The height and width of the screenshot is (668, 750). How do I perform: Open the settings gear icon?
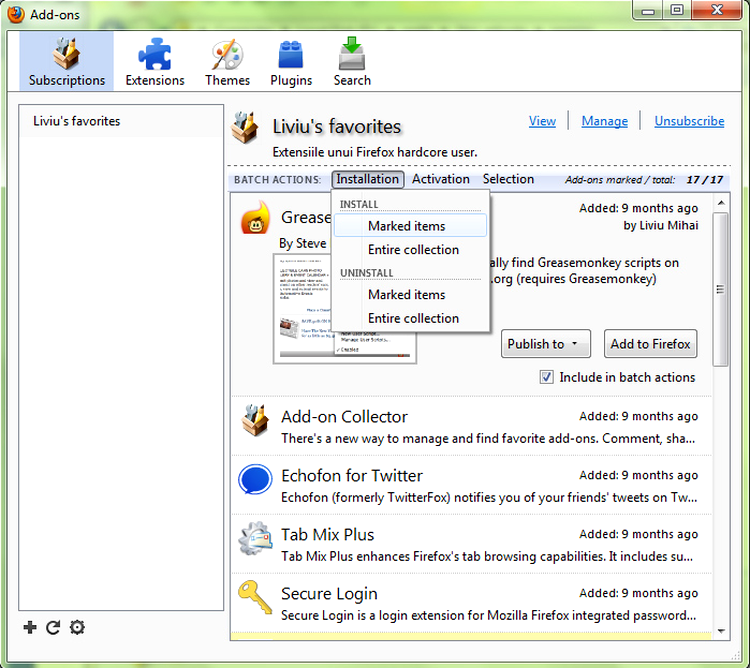pos(77,627)
